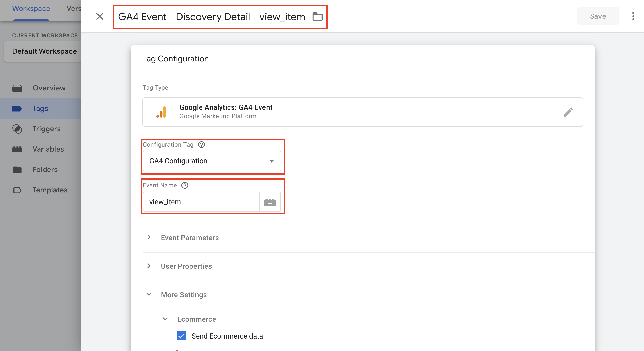Click the insert variable brick icon

270,202
